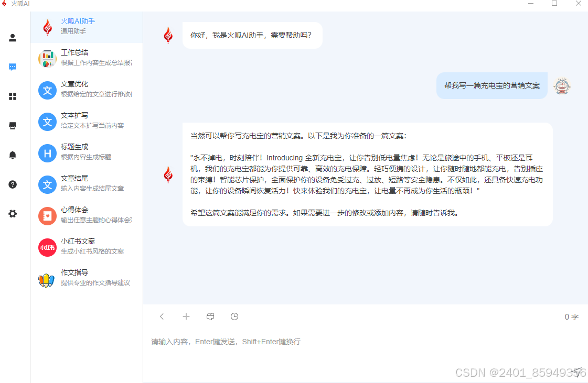Open the help question mark icon
The width and height of the screenshot is (588, 383).
pos(13,184)
